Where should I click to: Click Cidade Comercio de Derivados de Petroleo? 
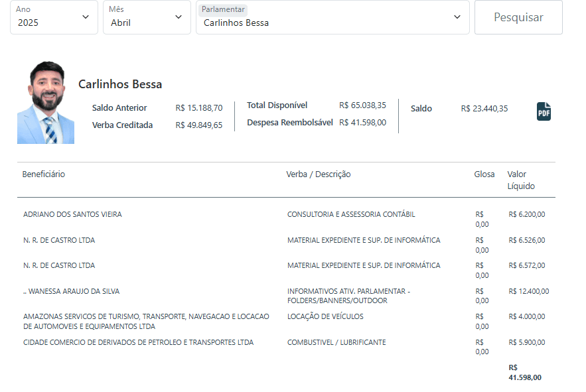(138, 343)
